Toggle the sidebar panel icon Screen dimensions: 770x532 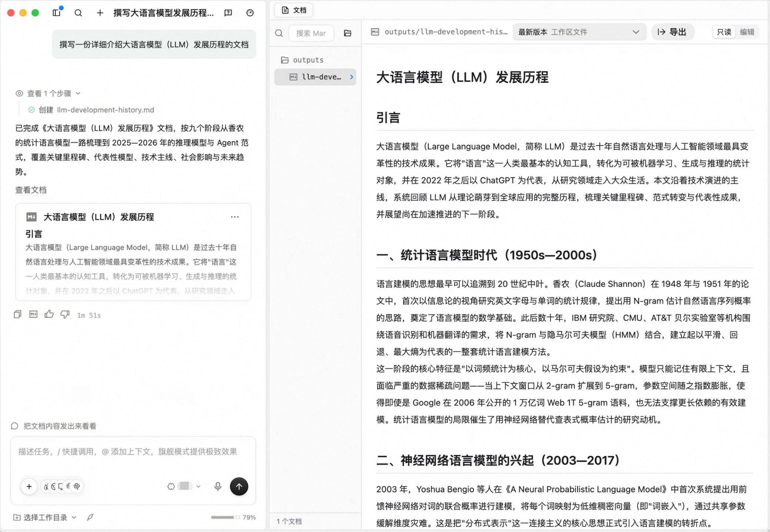point(57,13)
